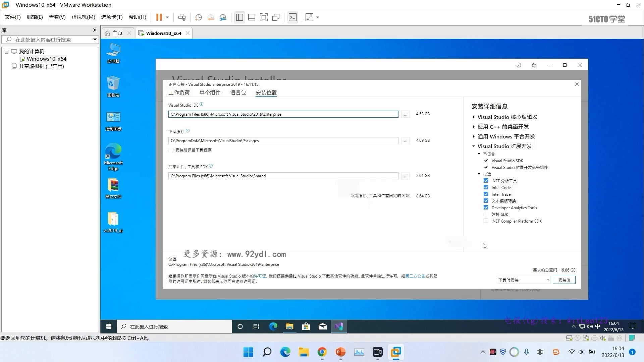
Task: Switch to the 单个组件 tab
Action: (x=210, y=93)
